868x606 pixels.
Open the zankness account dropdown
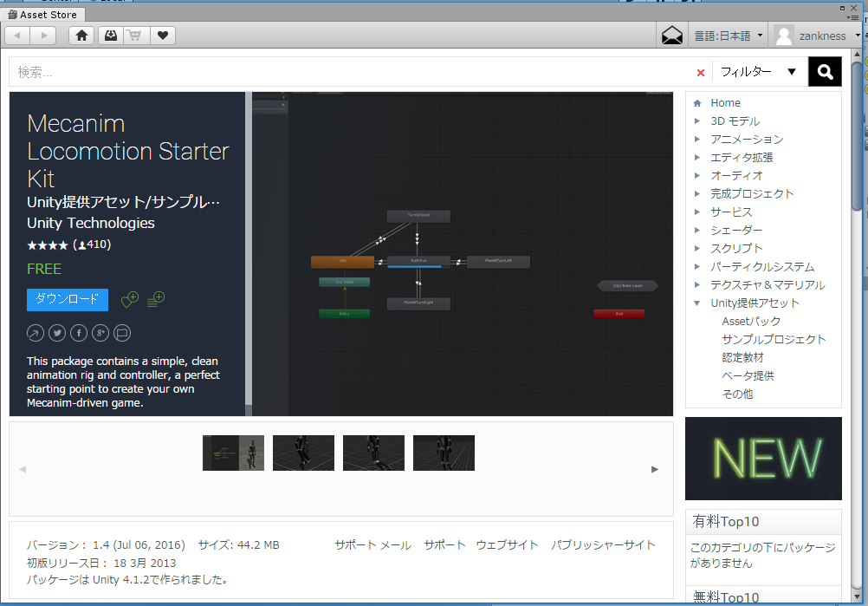(x=828, y=36)
